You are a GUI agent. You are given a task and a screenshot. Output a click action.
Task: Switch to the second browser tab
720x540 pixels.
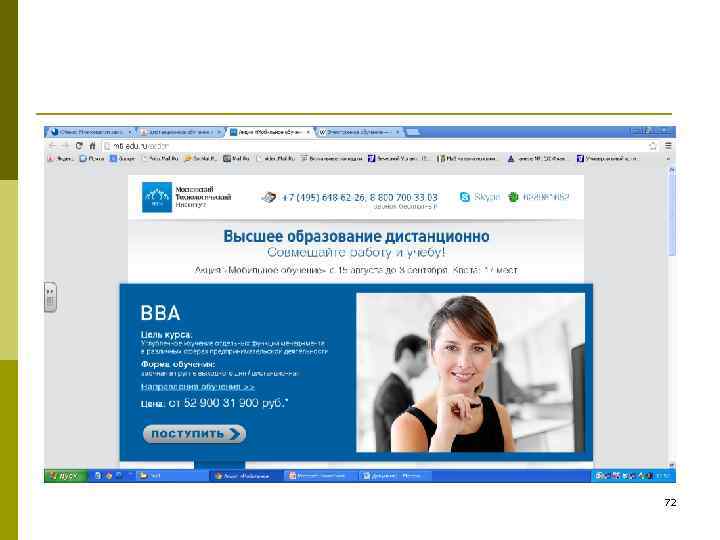click(x=180, y=132)
